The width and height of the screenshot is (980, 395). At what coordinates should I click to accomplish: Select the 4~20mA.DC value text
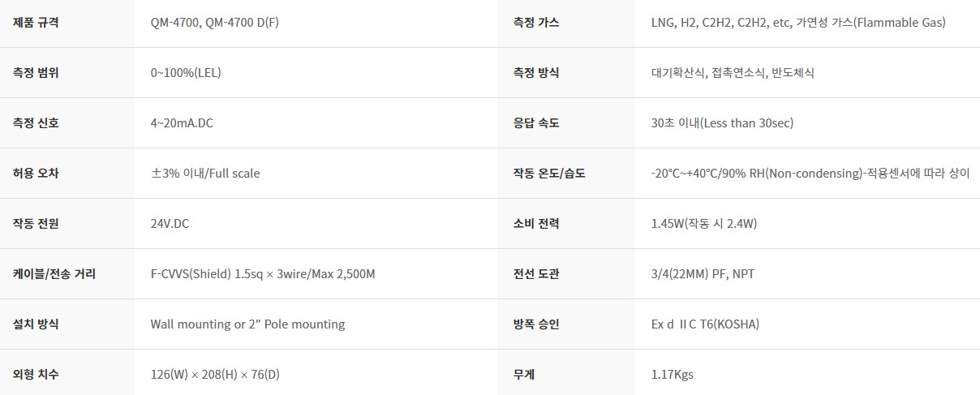pos(182,123)
